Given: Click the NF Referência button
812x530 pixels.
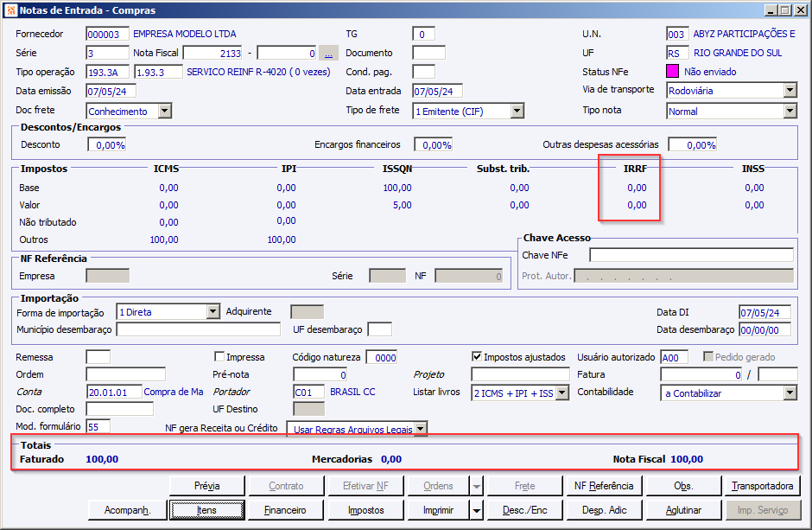Looking at the screenshot, I should click(603, 486).
